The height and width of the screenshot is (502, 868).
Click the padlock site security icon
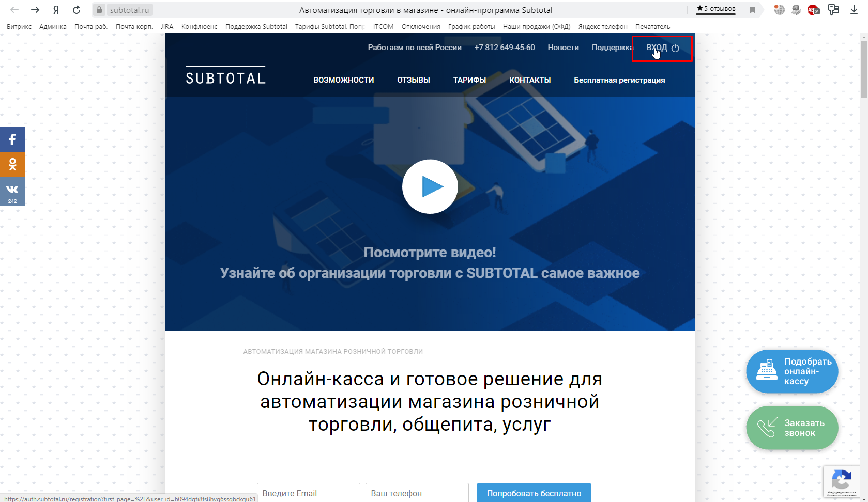[99, 10]
